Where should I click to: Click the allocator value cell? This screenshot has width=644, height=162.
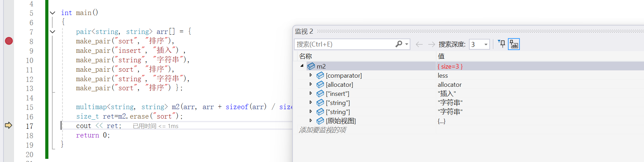click(450, 84)
